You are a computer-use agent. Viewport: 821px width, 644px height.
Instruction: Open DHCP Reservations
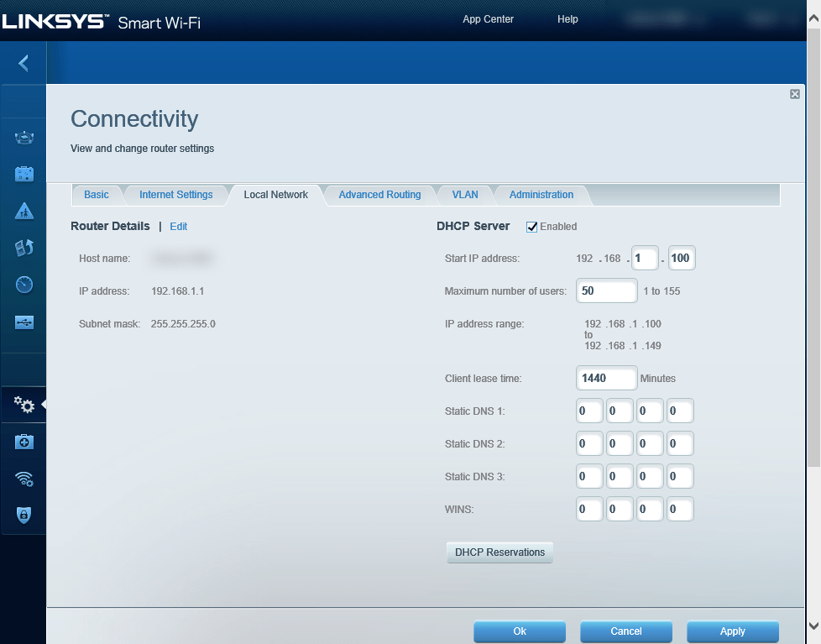tap(499, 552)
